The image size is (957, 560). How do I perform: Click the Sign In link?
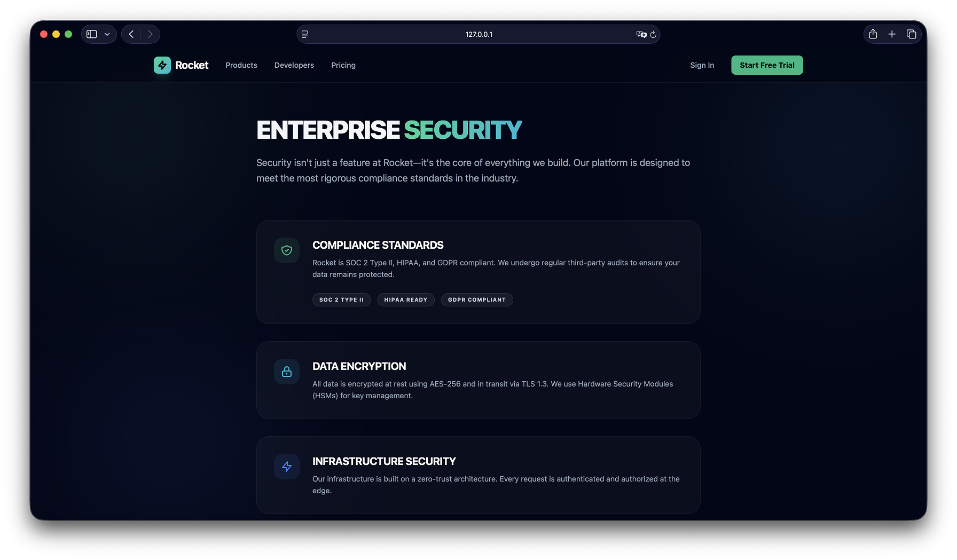click(x=702, y=65)
